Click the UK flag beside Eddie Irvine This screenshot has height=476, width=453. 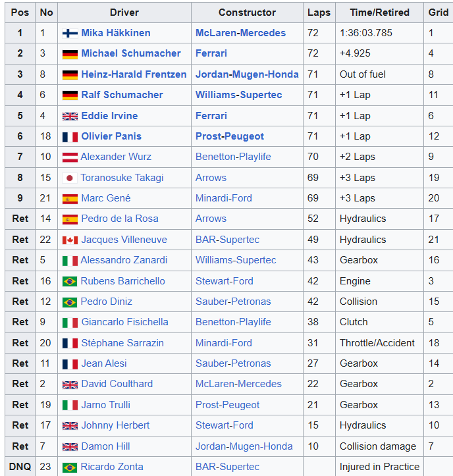coord(70,117)
